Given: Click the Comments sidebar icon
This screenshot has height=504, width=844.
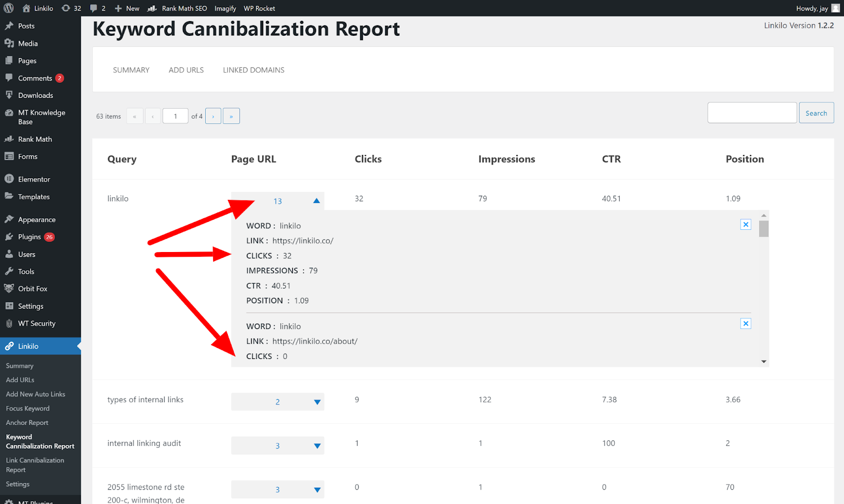Looking at the screenshot, I should click(x=9, y=78).
